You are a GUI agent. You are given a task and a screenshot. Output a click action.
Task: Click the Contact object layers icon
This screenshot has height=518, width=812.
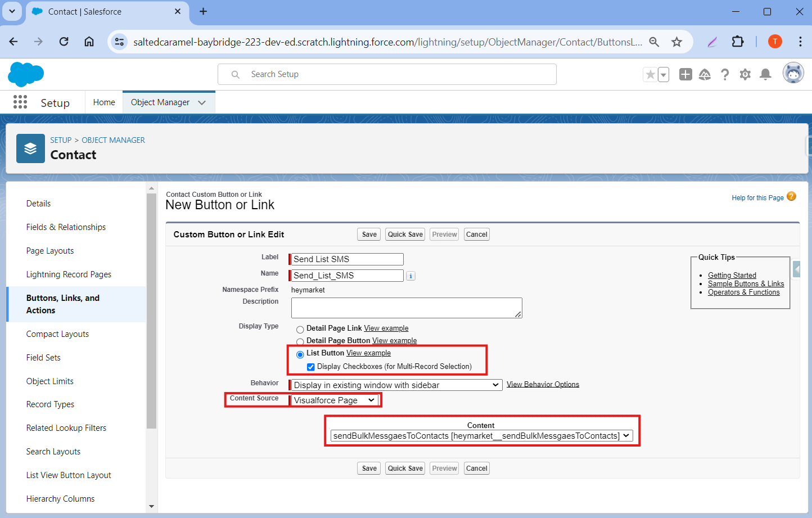pyautogui.click(x=30, y=148)
